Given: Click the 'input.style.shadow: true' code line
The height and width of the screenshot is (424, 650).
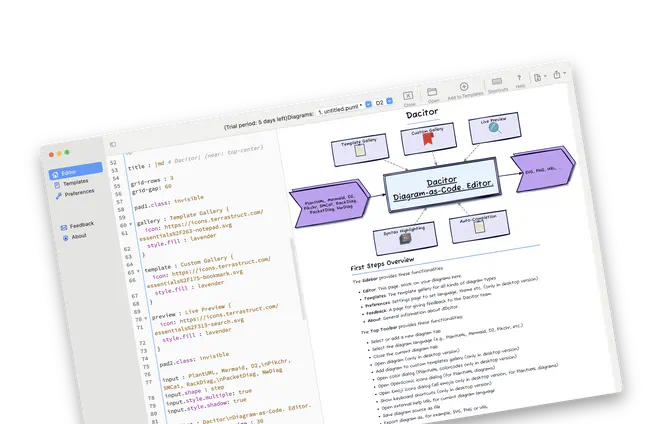Looking at the screenshot, I should pyautogui.click(x=207, y=407).
